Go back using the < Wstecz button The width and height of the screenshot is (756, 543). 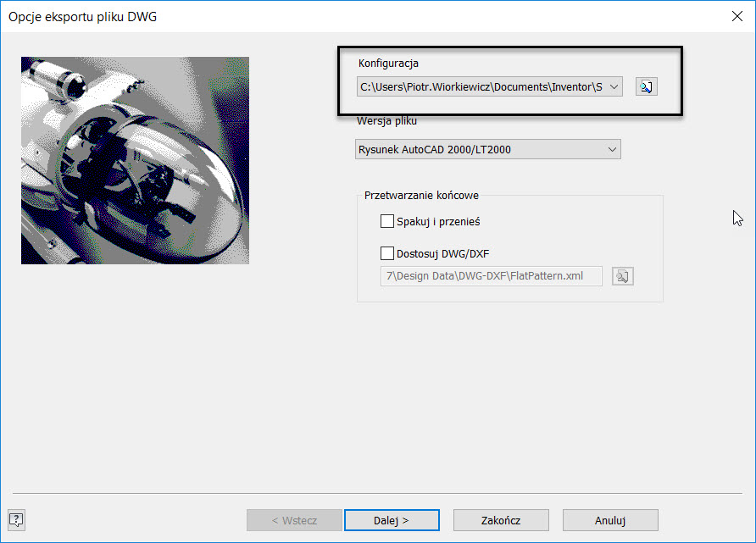(x=294, y=520)
